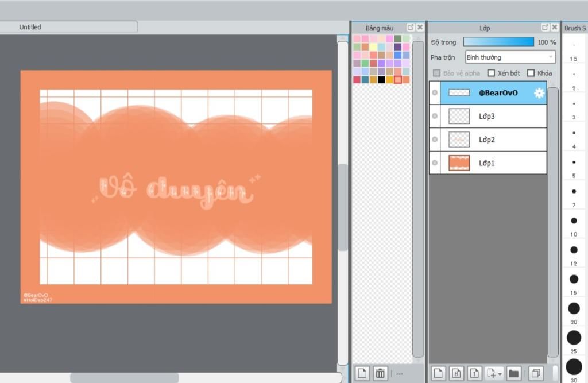Pick the teal swatch in the bottom row

(x=365, y=79)
